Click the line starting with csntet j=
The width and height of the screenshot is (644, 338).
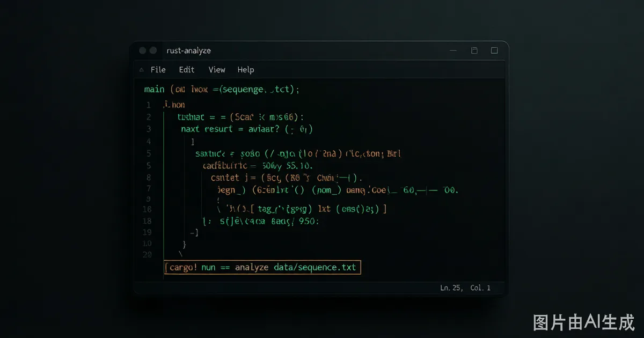[287, 178]
